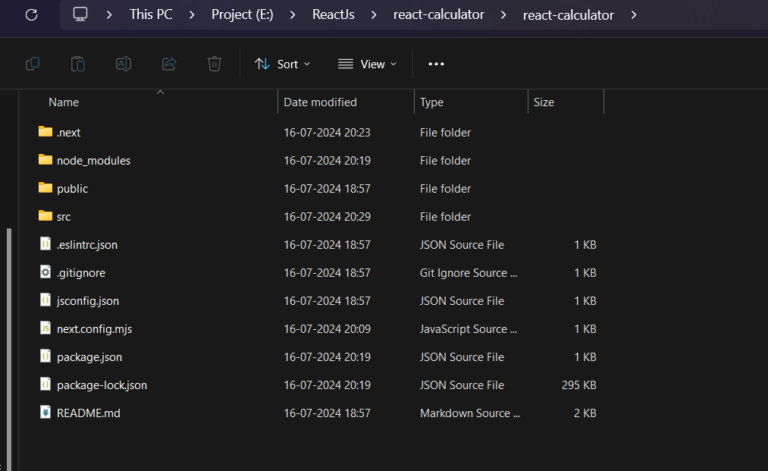This screenshot has width=768, height=471.
Task: Click the Paste toolbar icon
Action: 78,64
